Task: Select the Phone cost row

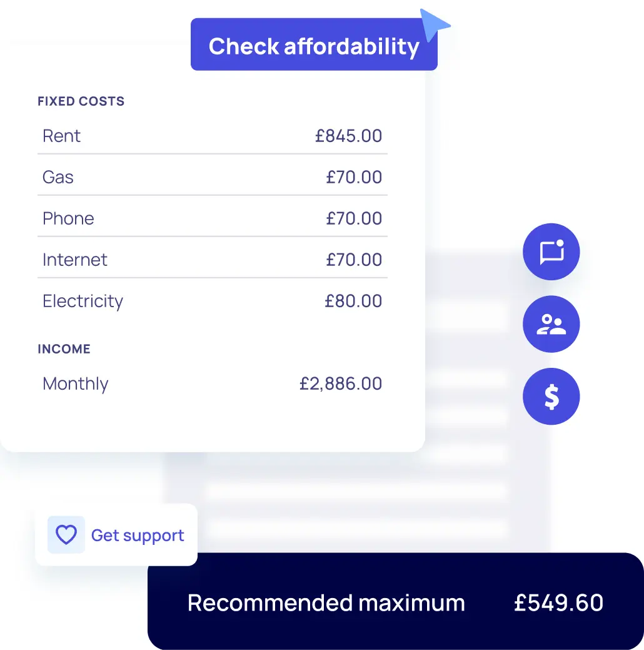Action: (212, 218)
